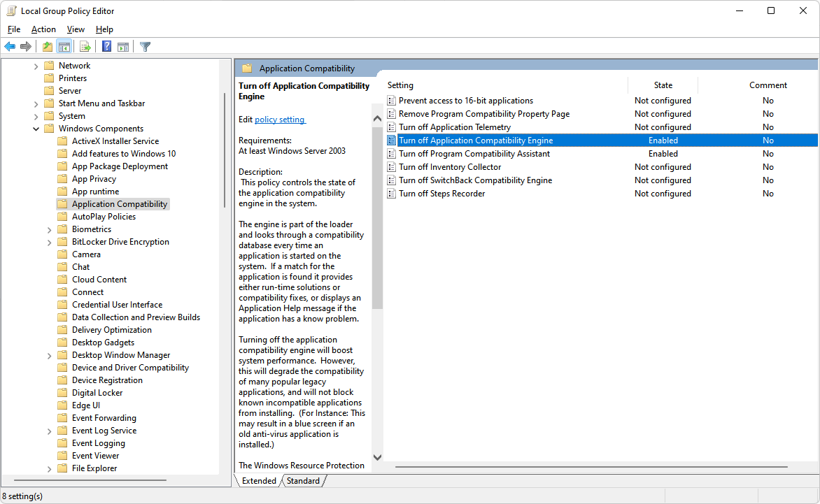The height and width of the screenshot is (504, 820).
Task: Select the Event Forwarding tree folder
Action: tap(104, 418)
